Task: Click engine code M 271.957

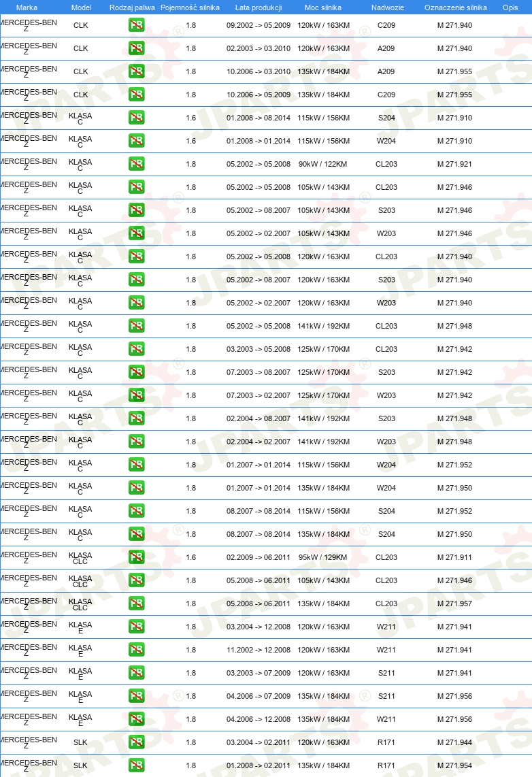Action: [454, 604]
